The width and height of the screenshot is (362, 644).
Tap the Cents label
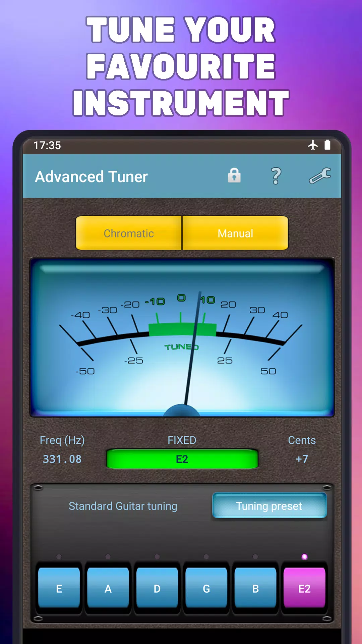[x=302, y=440]
